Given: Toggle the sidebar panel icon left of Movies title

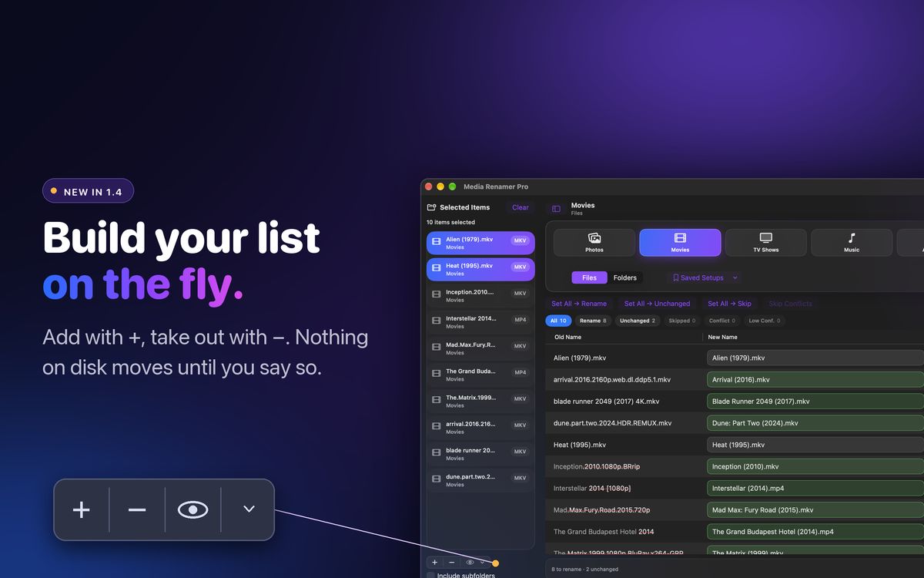Looking at the screenshot, I should tap(556, 209).
